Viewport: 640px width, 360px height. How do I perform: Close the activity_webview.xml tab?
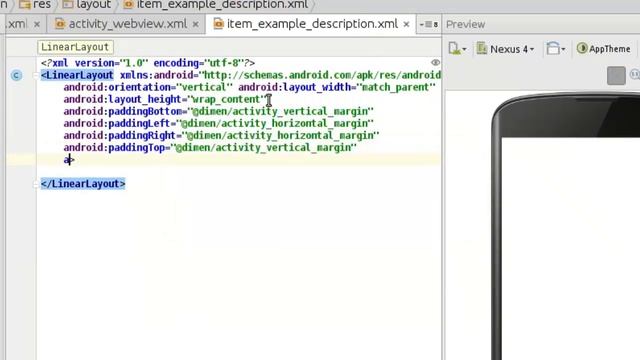pyautogui.click(x=196, y=24)
